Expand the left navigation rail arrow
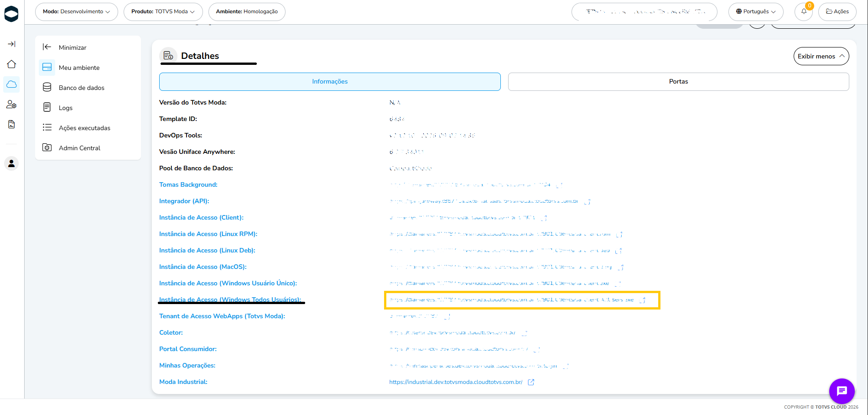Screen dimensions: 868x415 coord(12,44)
